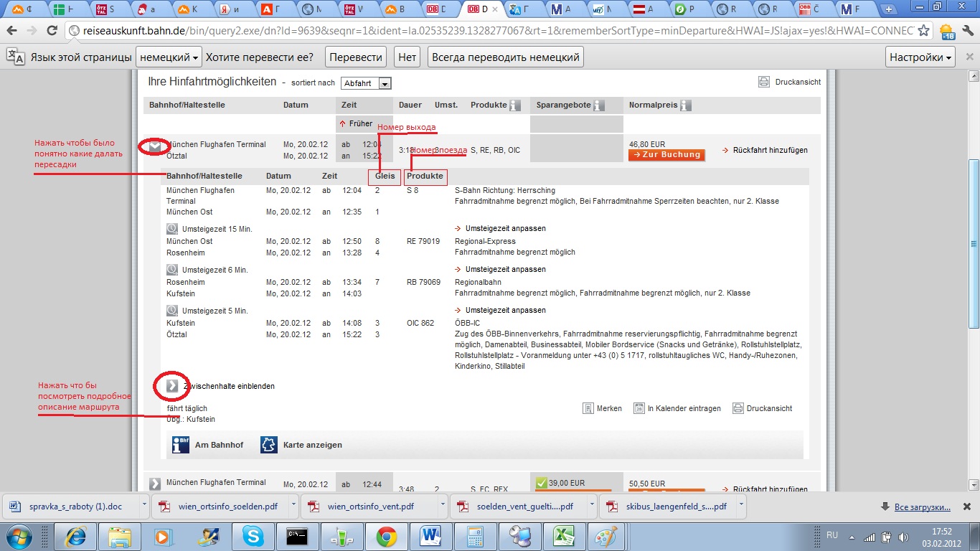
Task: Click the Chrome back arrow
Action: pyautogui.click(x=11, y=31)
